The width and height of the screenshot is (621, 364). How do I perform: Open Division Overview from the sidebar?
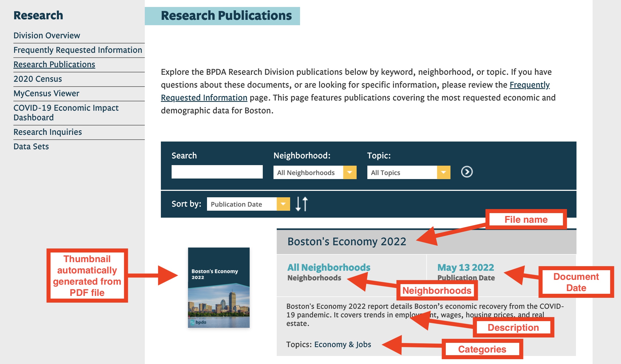pyautogui.click(x=46, y=35)
